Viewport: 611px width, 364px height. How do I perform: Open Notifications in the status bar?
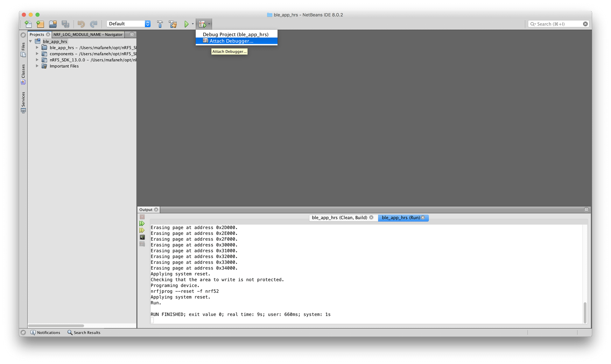(45, 333)
